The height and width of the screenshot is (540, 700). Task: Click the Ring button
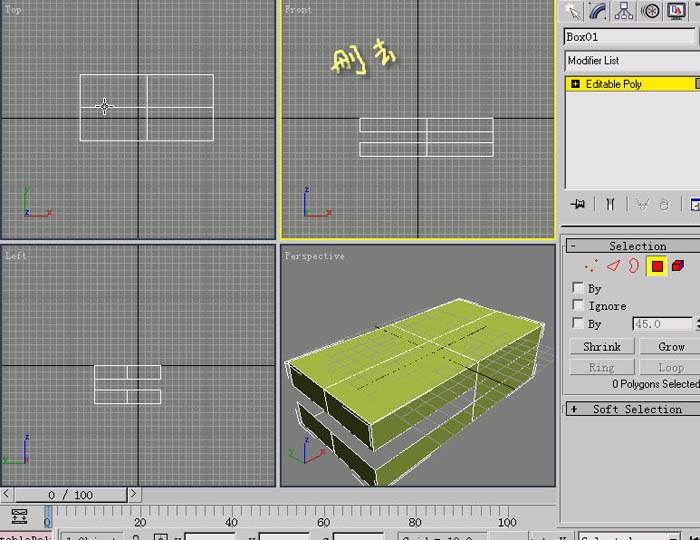[602, 367]
